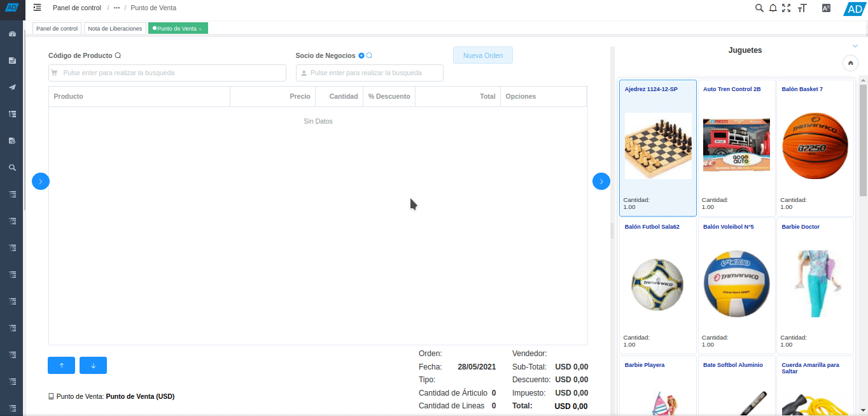868x416 pixels.
Task: Click the Nueva Orden button
Action: point(482,55)
